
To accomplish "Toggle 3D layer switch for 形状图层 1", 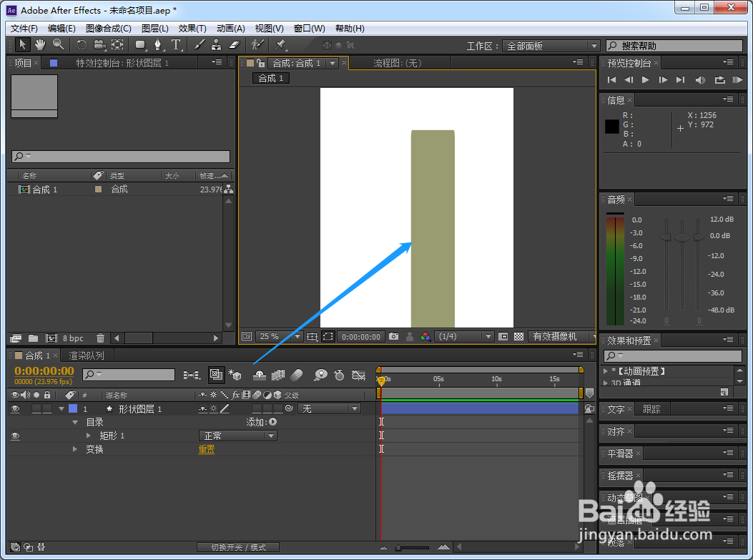I will tap(277, 408).
